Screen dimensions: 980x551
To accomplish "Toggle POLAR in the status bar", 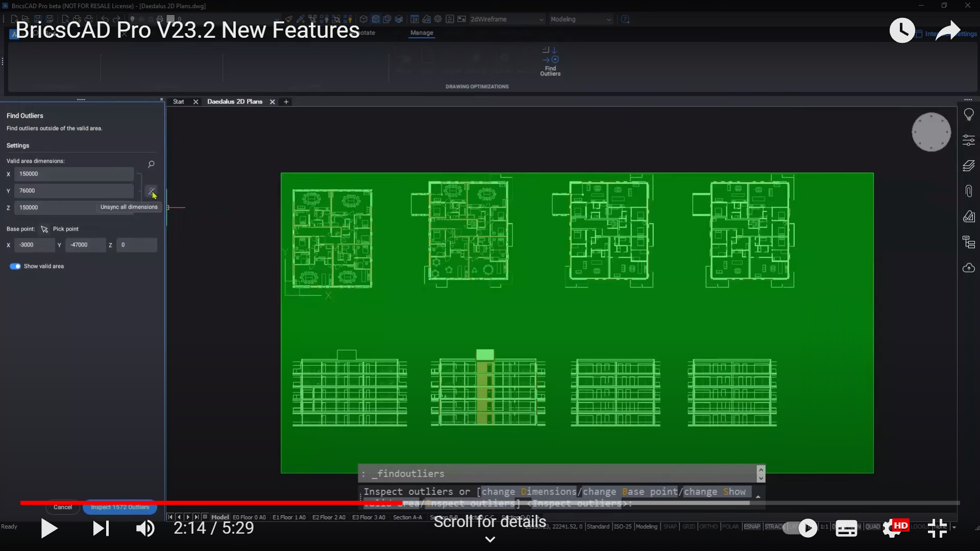I will tap(730, 527).
